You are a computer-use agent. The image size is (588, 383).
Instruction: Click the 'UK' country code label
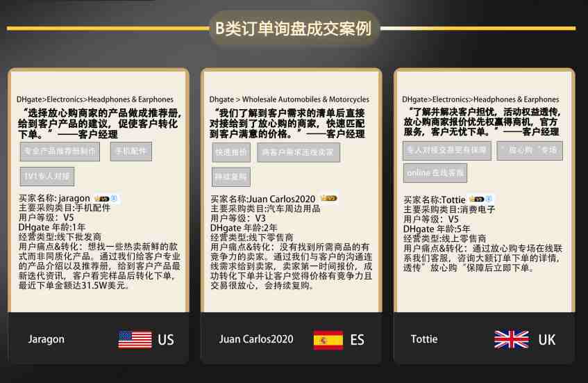pyautogui.click(x=547, y=340)
